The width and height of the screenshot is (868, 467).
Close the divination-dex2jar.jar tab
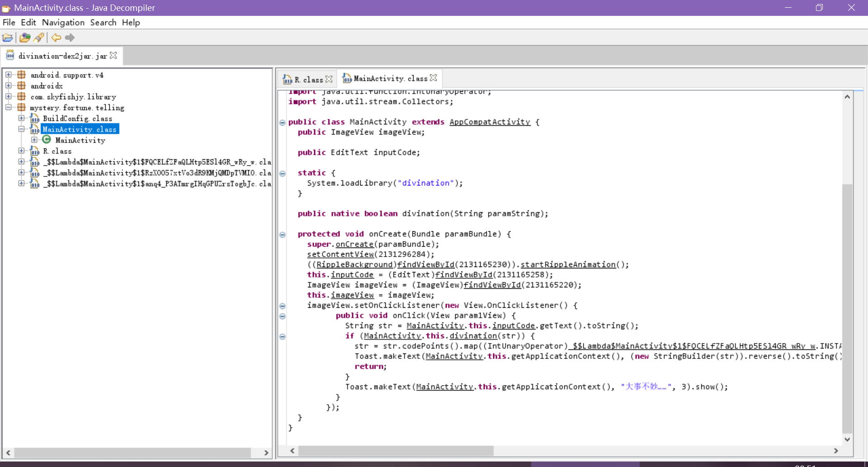coord(113,55)
